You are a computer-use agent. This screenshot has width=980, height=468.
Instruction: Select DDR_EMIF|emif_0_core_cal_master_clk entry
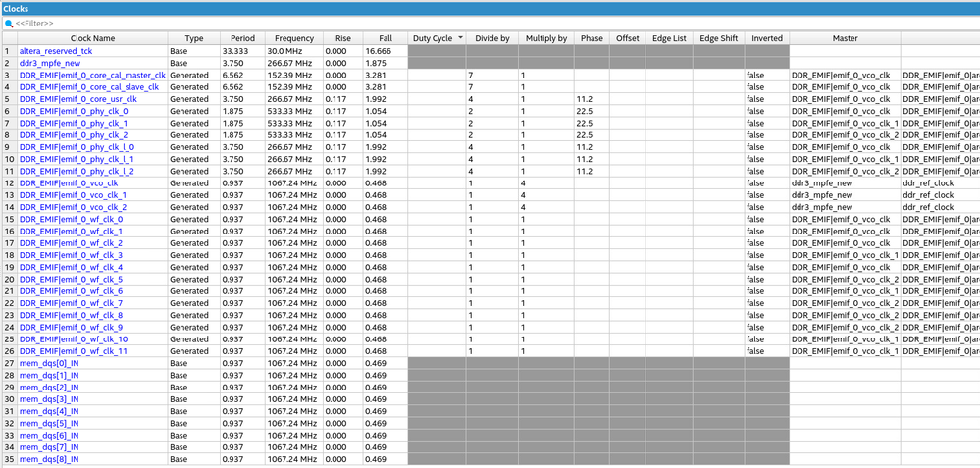pos(92,75)
